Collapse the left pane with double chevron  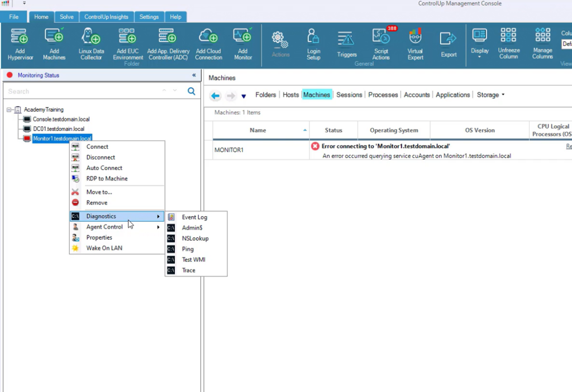tap(194, 75)
